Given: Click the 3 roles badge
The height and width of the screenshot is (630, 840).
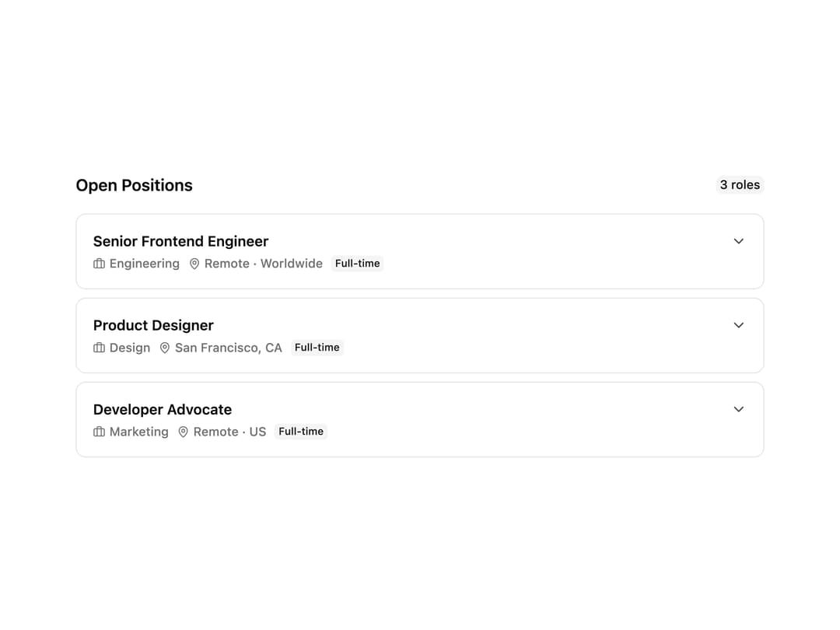Looking at the screenshot, I should click(740, 185).
